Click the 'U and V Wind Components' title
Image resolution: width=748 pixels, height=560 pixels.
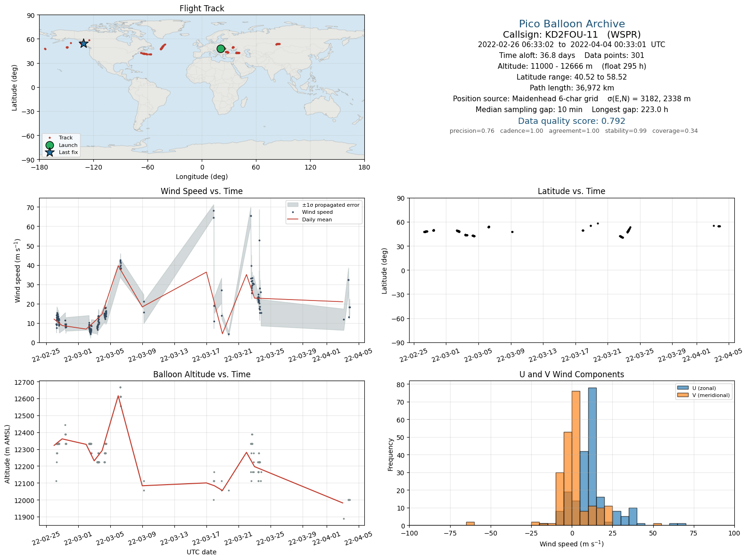click(571, 374)
